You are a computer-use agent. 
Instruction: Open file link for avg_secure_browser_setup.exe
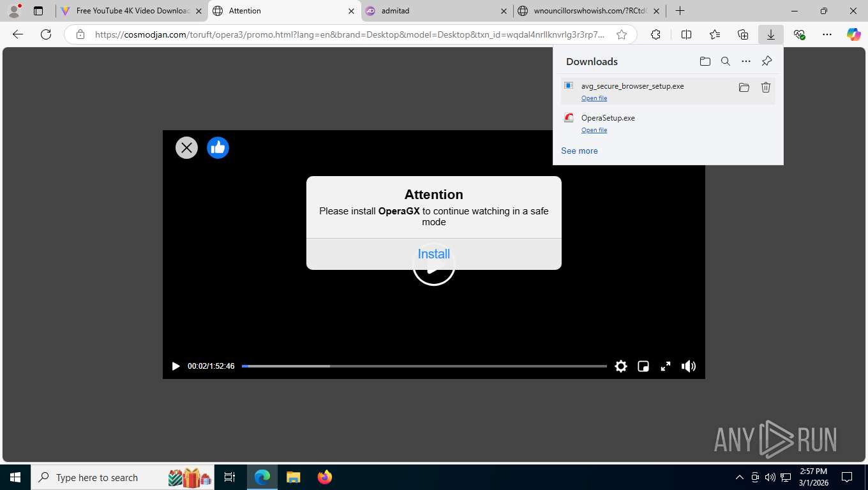tap(594, 98)
